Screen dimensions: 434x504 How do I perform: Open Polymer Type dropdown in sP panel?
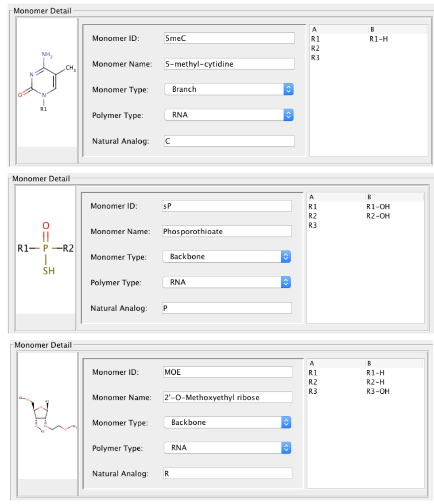tap(227, 282)
